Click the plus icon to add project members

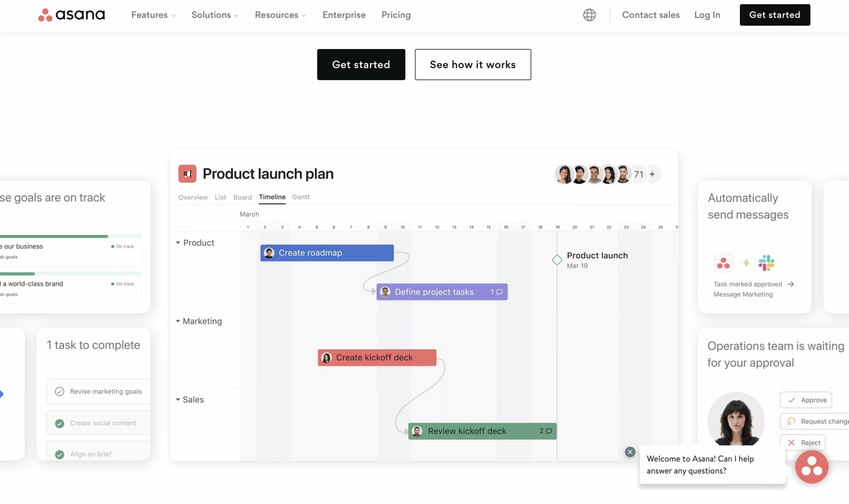click(x=652, y=174)
